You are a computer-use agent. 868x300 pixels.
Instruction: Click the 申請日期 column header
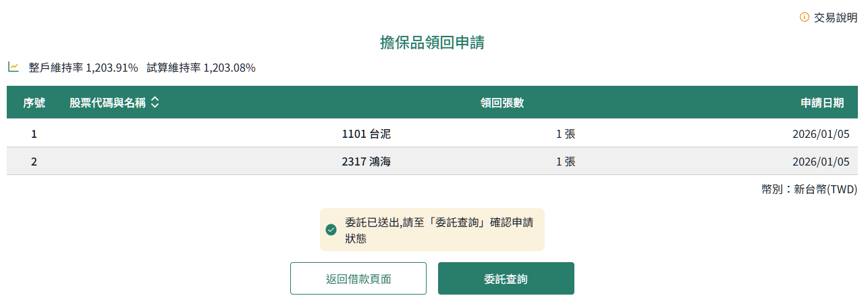[821, 103]
